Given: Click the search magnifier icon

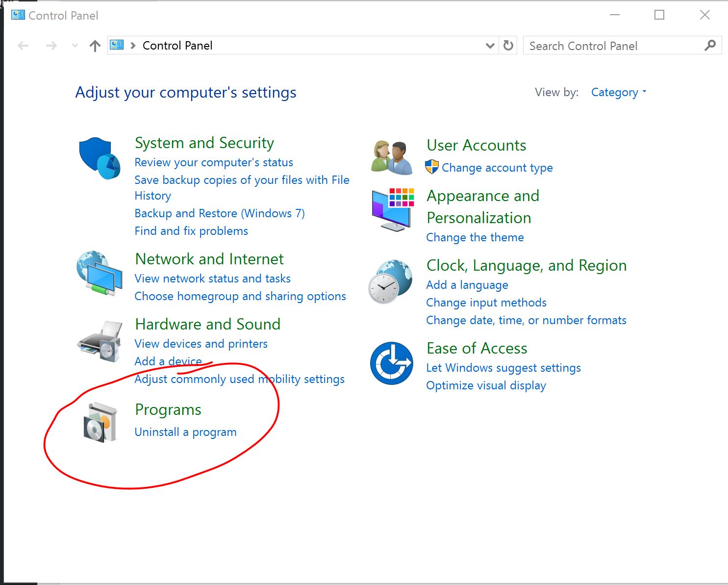Looking at the screenshot, I should tap(709, 46).
